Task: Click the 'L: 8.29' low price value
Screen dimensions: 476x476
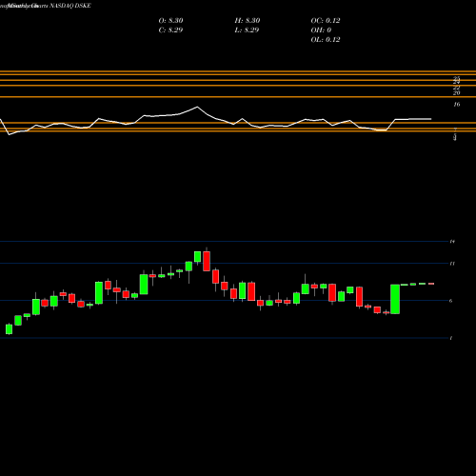Action: point(247,30)
